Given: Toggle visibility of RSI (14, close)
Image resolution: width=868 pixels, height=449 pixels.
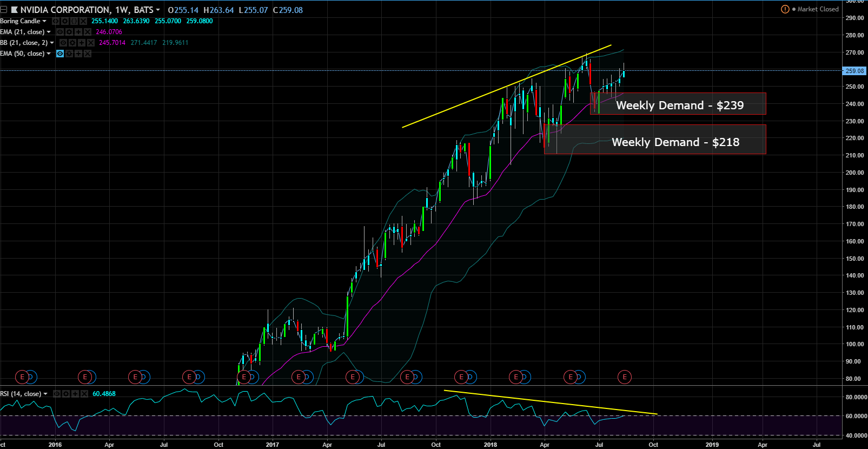Looking at the screenshot, I should [x=57, y=394].
